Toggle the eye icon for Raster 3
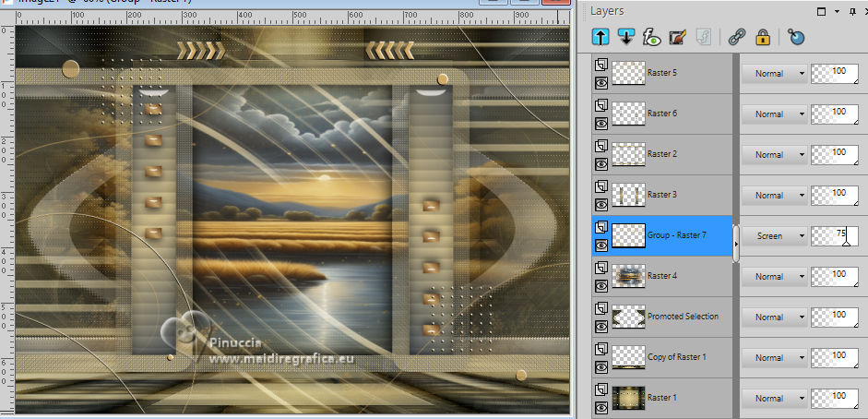The width and height of the screenshot is (868, 419). point(601,204)
